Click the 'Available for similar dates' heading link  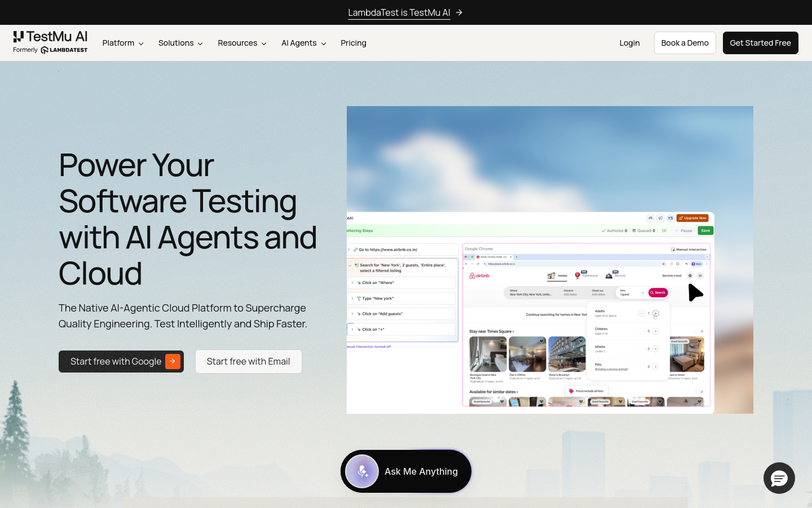[494, 392]
